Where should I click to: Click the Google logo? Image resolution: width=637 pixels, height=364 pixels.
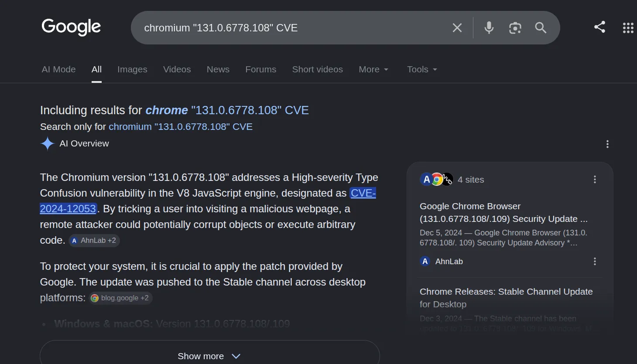71,27
